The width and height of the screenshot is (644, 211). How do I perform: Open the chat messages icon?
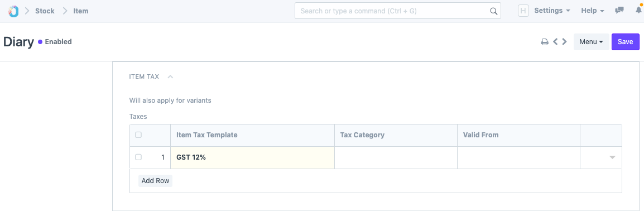click(x=619, y=11)
